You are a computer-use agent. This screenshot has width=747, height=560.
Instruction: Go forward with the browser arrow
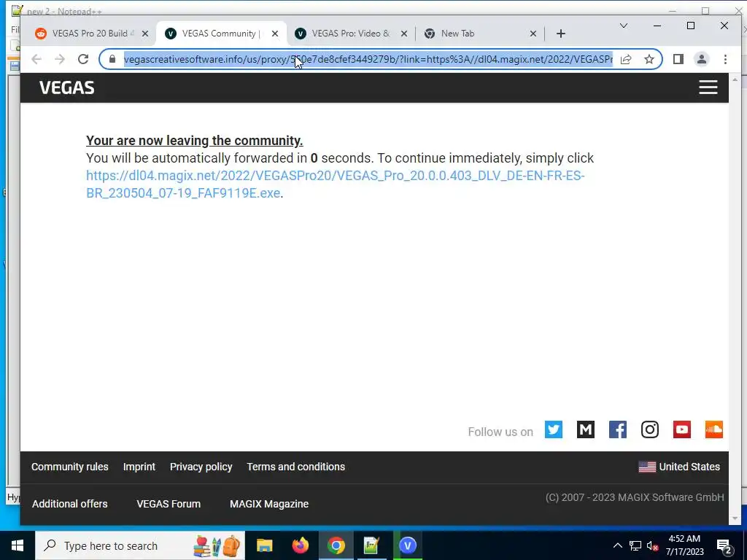pyautogui.click(x=60, y=59)
